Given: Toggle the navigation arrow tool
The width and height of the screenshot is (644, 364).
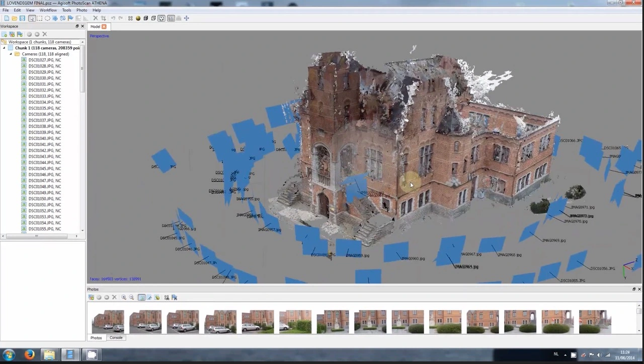Looking at the screenshot, I should (x=32, y=18).
